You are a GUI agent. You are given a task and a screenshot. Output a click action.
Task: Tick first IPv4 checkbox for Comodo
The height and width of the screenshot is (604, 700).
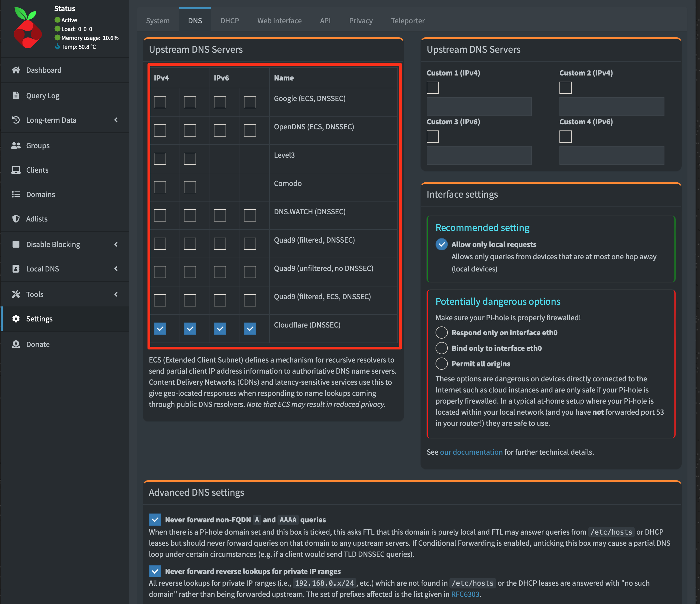[x=160, y=187]
